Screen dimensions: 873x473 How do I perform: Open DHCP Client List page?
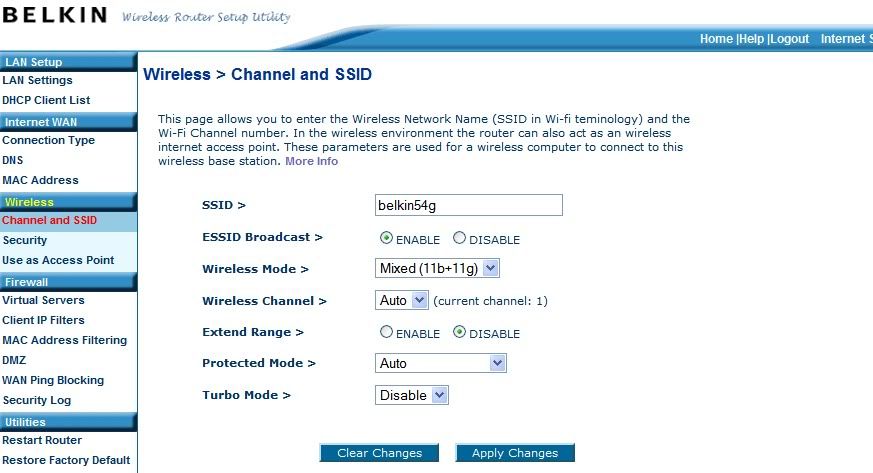tap(46, 100)
